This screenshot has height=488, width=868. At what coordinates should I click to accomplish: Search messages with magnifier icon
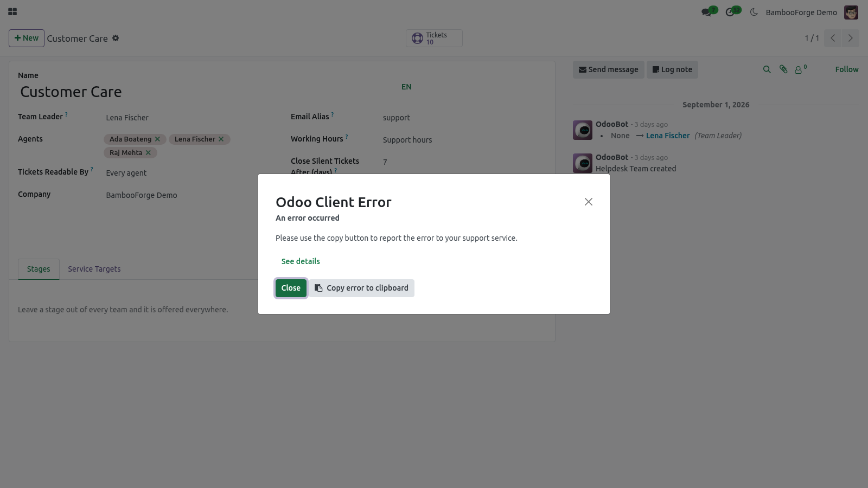(767, 69)
